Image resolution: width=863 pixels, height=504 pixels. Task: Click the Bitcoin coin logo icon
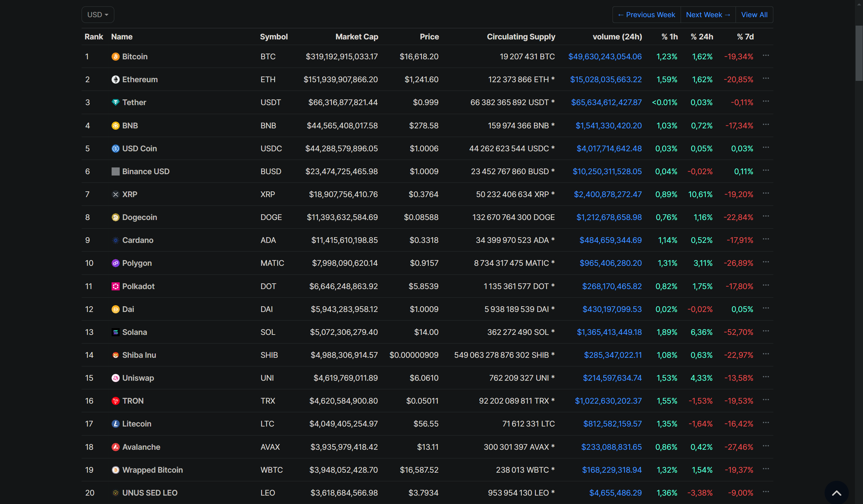(x=115, y=57)
